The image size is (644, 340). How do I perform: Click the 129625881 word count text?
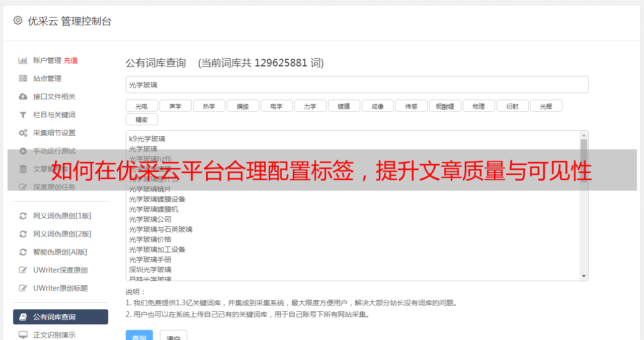tap(281, 63)
